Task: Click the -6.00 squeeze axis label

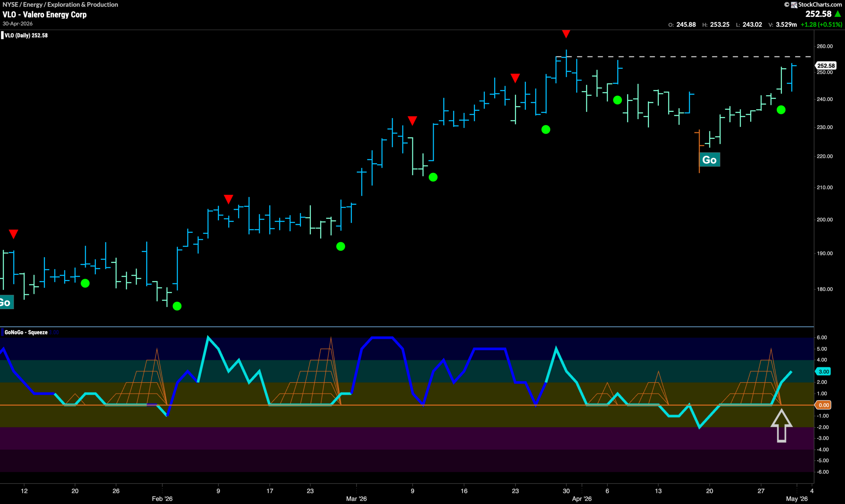Action: 823,472
